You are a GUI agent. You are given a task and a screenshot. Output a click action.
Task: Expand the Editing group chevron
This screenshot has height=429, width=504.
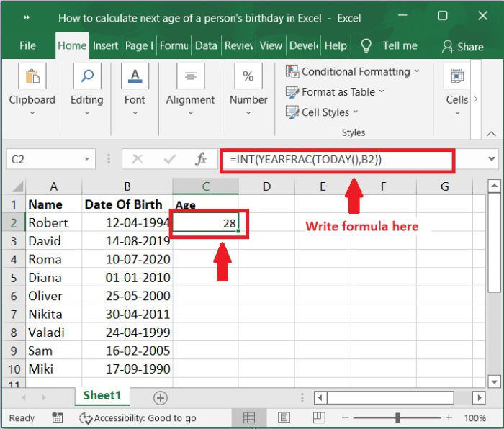pos(87,113)
